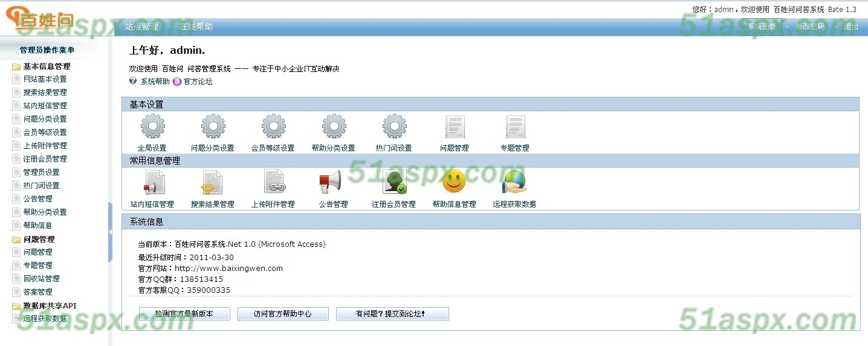The height and width of the screenshot is (346, 868).
Task: Select 热门词设置 in the sidebar
Action: point(41,186)
